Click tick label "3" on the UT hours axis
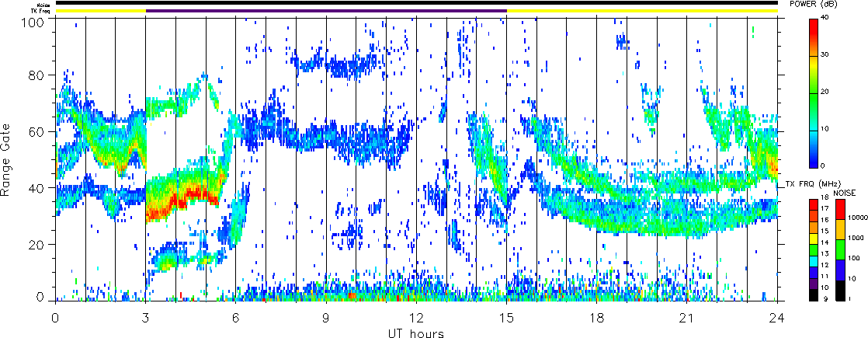 146,319
